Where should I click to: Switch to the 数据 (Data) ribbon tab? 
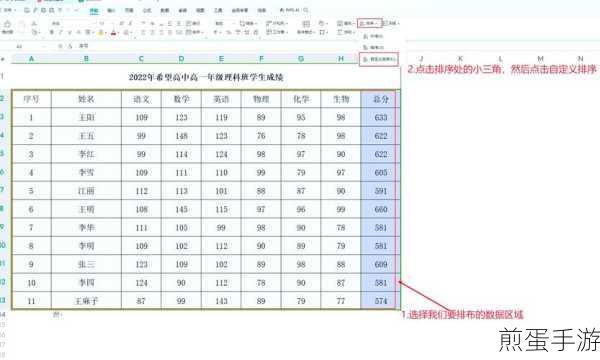[x=165, y=11]
